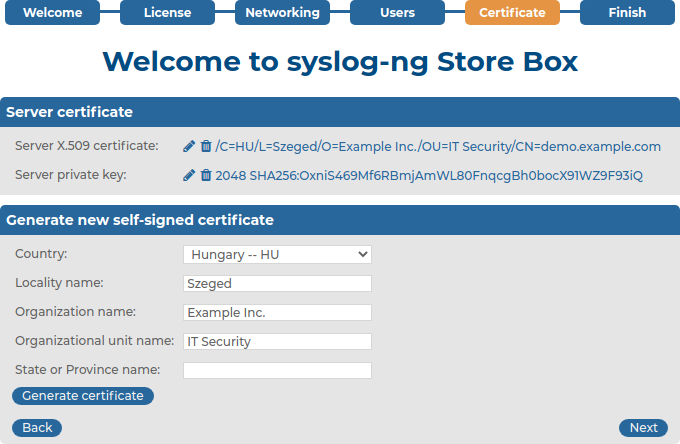
Task: Open the 2048 SHA256 private key link
Action: [x=429, y=176]
